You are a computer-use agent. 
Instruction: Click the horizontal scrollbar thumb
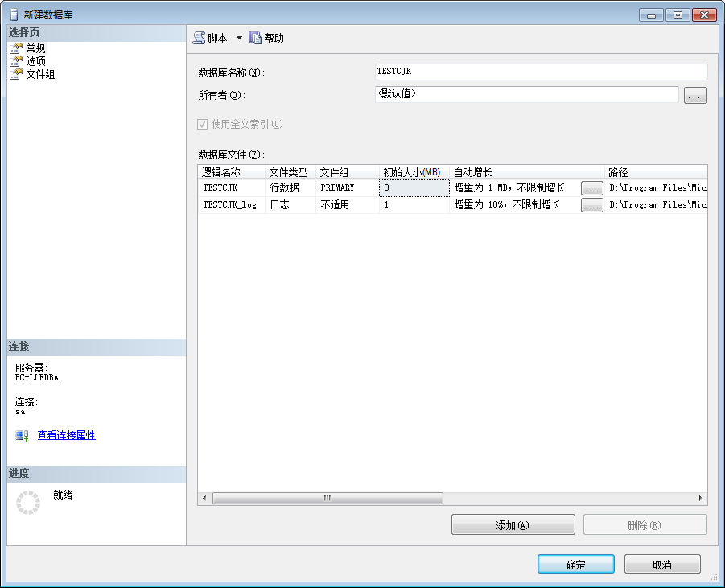click(327, 499)
